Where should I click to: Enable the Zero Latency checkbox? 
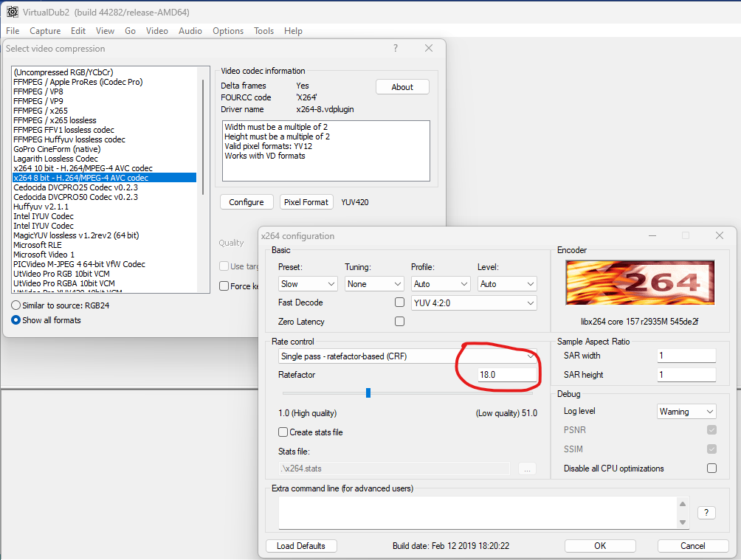[x=400, y=322]
